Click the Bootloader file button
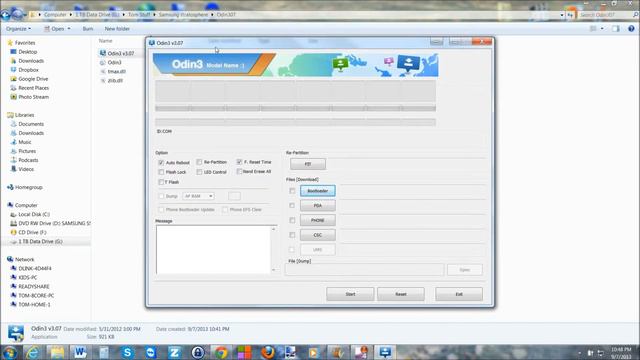This screenshot has height=360, width=640. 318,191
